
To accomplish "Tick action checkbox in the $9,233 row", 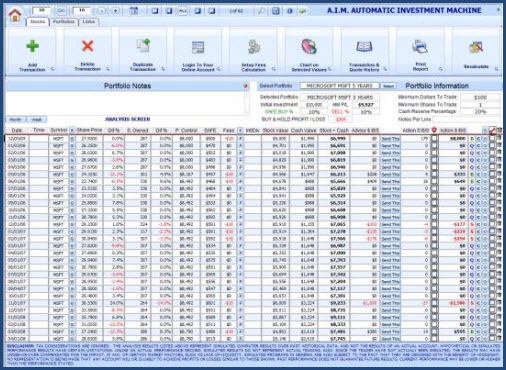I will point(434,303).
